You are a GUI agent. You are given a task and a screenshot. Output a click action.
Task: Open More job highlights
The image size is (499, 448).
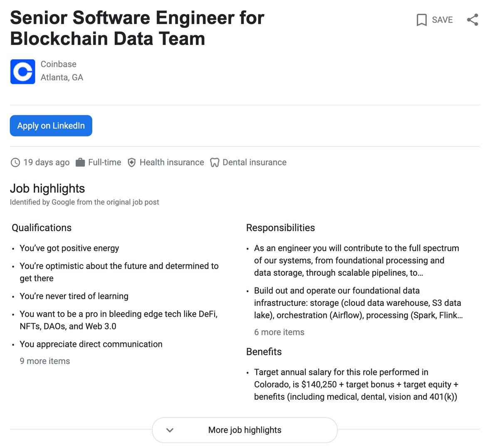point(245,430)
